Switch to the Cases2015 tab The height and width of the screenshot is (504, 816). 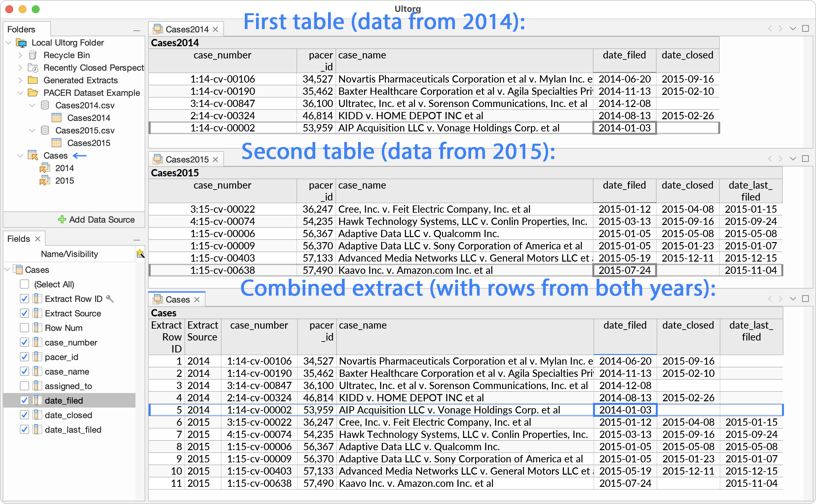(187, 159)
